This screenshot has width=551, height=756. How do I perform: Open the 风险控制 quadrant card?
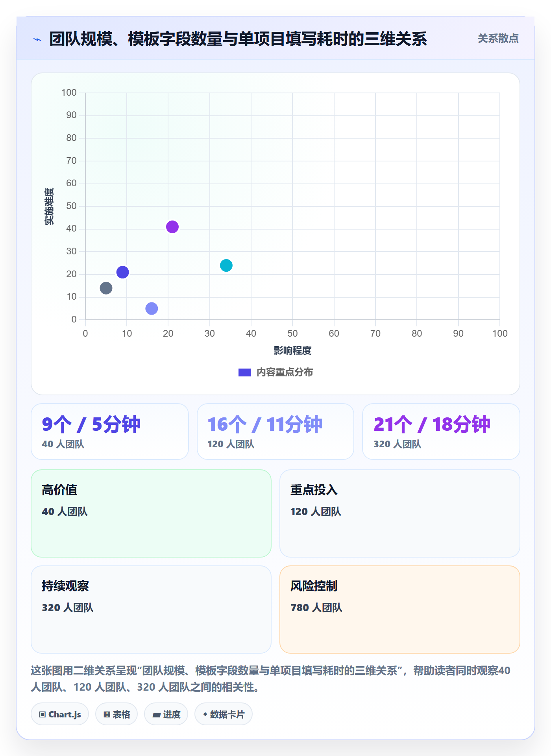[x=400, y=610]
